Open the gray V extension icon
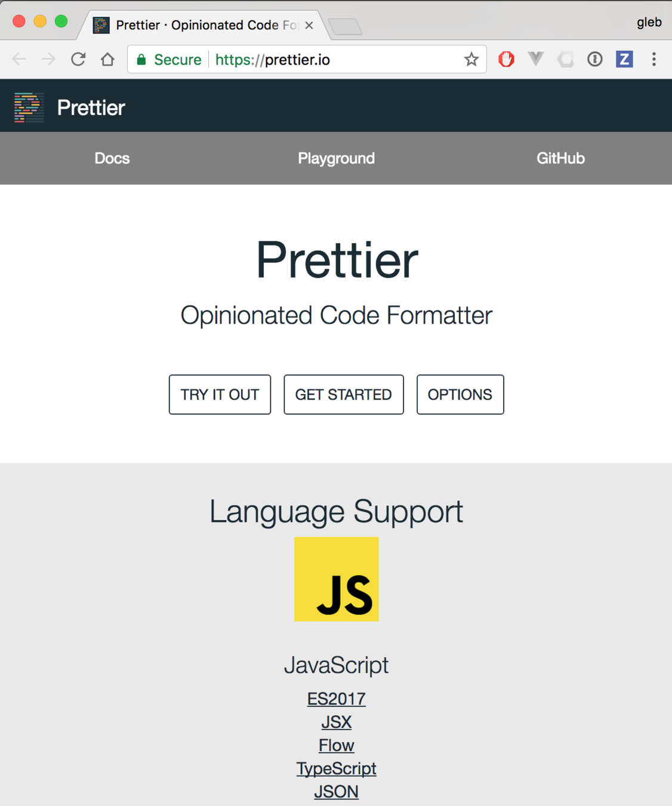The width and height of the screenshot is (672, 806). pos(536,59)
